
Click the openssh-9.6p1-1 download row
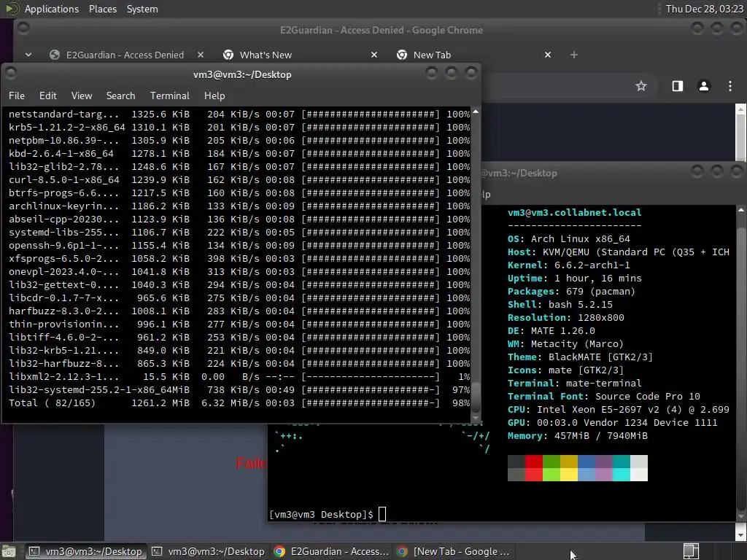(x=239, y=245)
